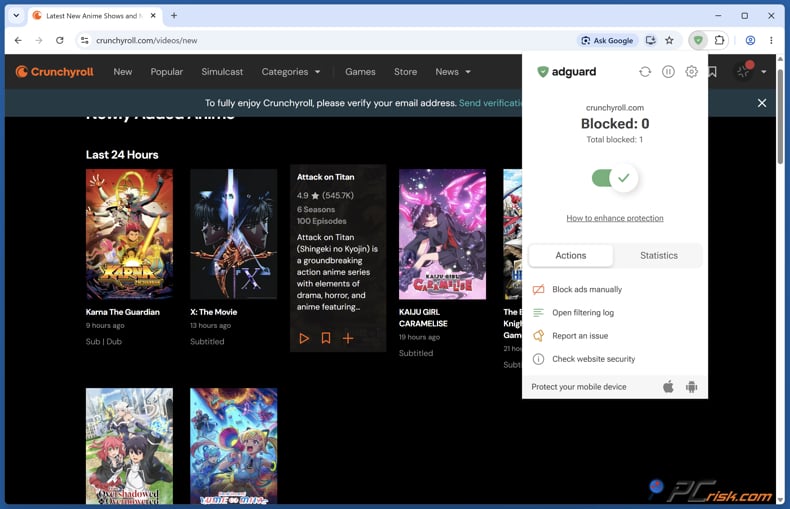Click the Crunchyroll account avatar
790x509 pixels.
pyautogui.click(x=744, y=72)
